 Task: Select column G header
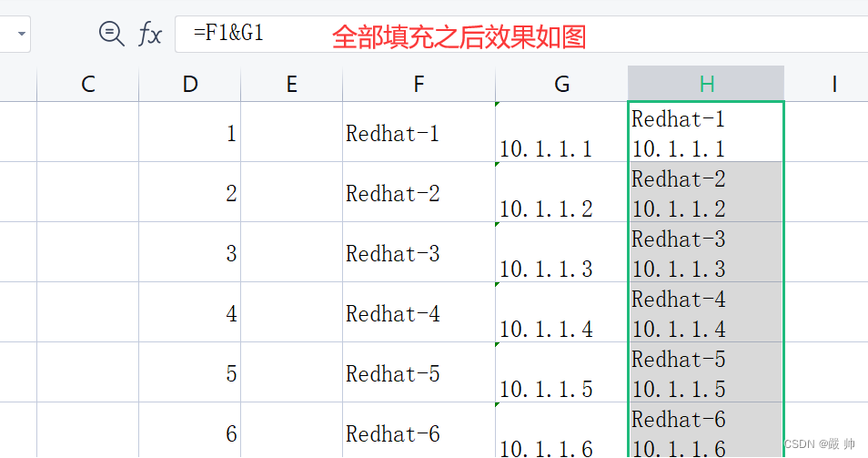coord(562,84)
